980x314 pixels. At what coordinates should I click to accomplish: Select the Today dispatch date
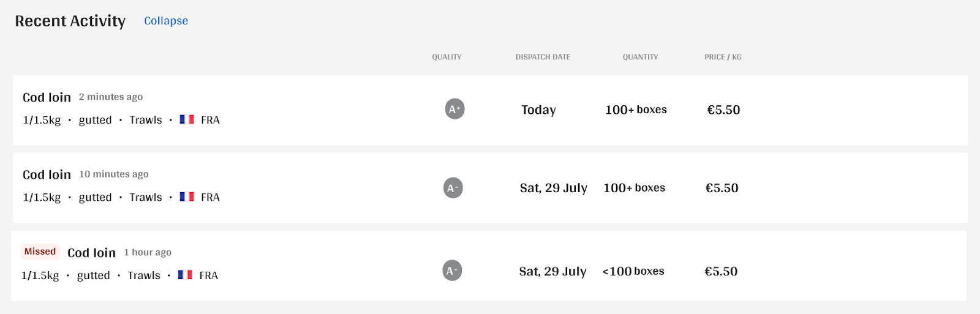coord(538,110)
